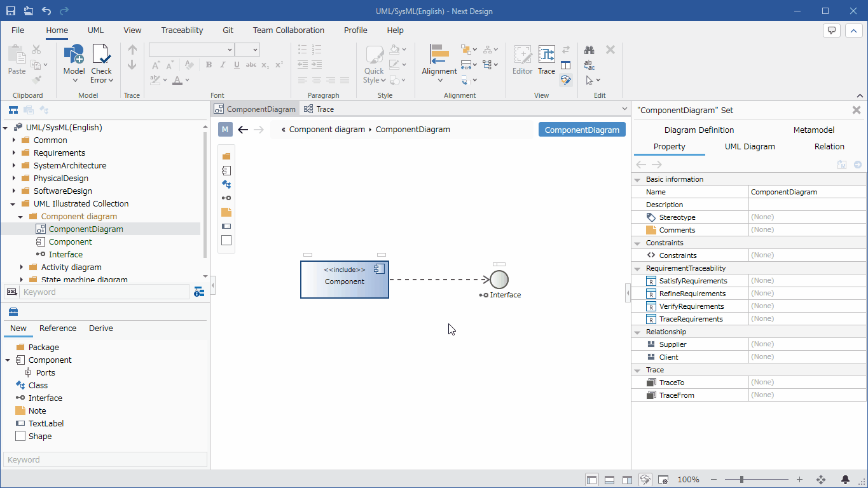Click the toolbox icon above New tab
The height and width of the screenshot is (488, 868).
pos(13,311)
